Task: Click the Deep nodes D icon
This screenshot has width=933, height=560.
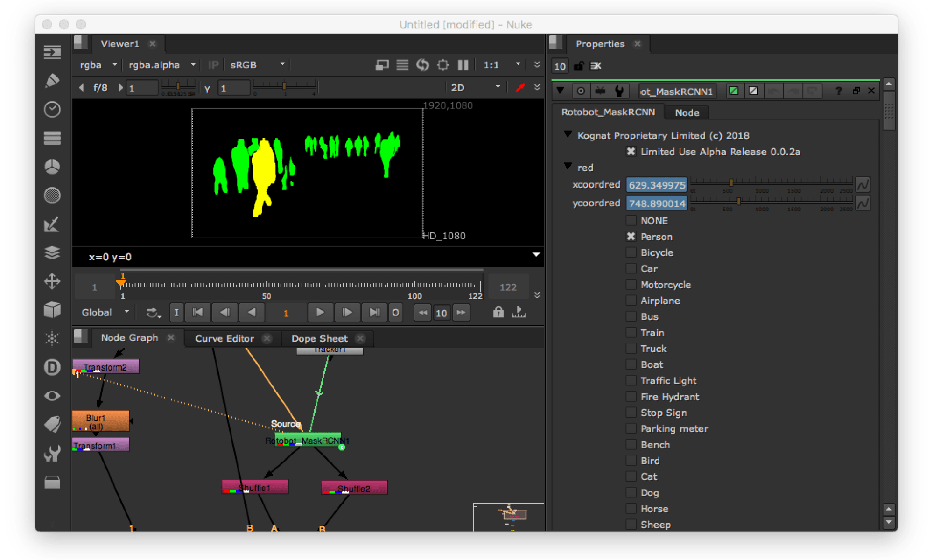Action: 52,367
